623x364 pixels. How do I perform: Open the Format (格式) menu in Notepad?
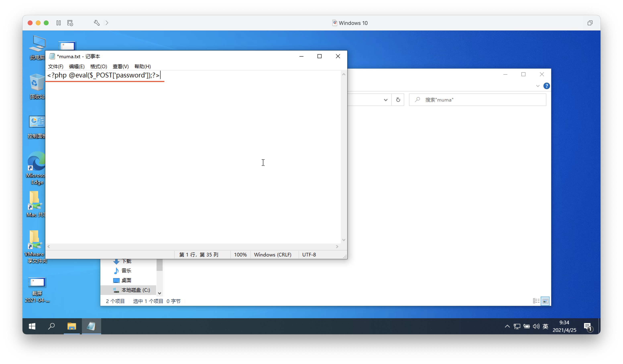98,66
